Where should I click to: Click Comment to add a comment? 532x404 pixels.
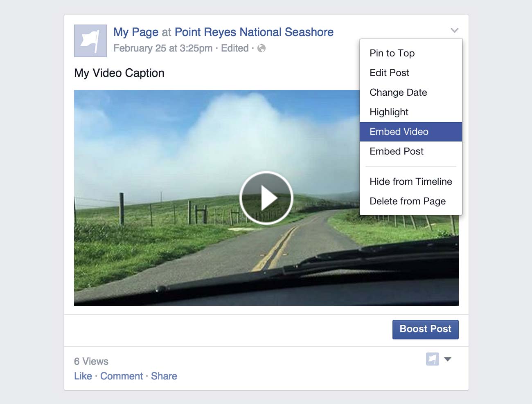[122, 376]
